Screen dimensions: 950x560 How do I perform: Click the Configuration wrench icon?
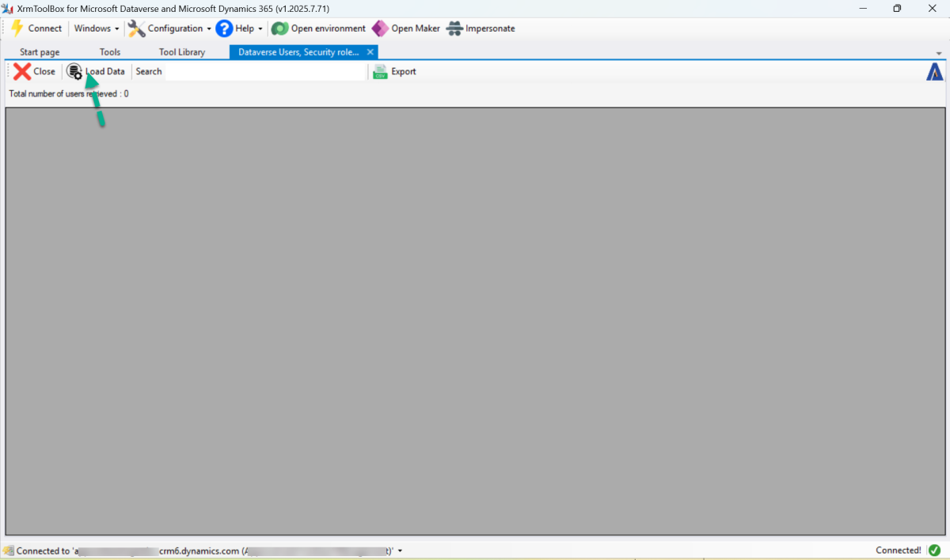[x=136, y=28]
